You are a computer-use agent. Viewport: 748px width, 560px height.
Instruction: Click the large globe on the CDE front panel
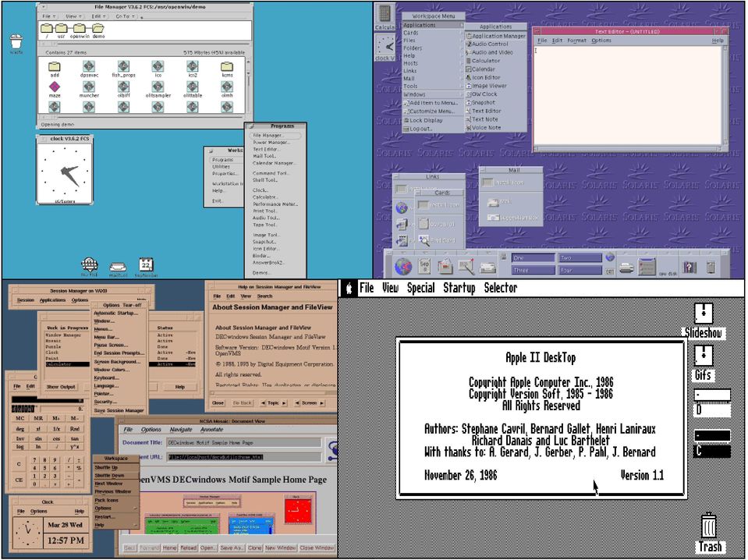403,266
